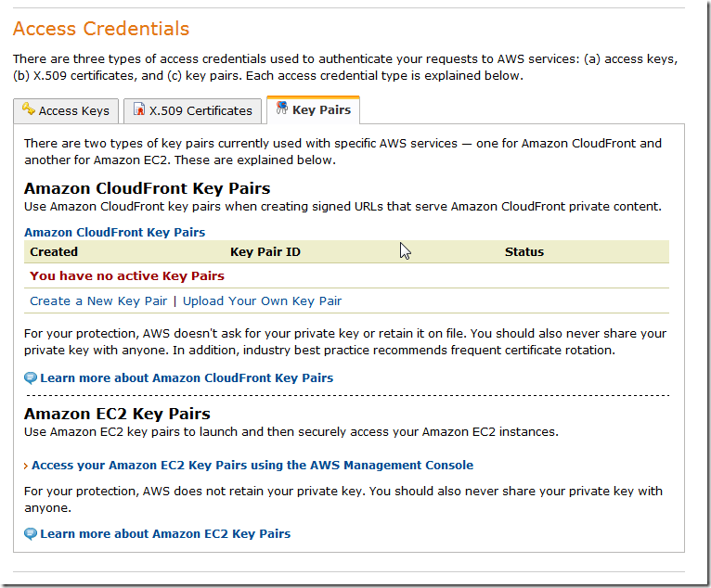This screenshot has width=711, height=588.
Task: Click the Key Pair ID column header
Action: (265, 251)
